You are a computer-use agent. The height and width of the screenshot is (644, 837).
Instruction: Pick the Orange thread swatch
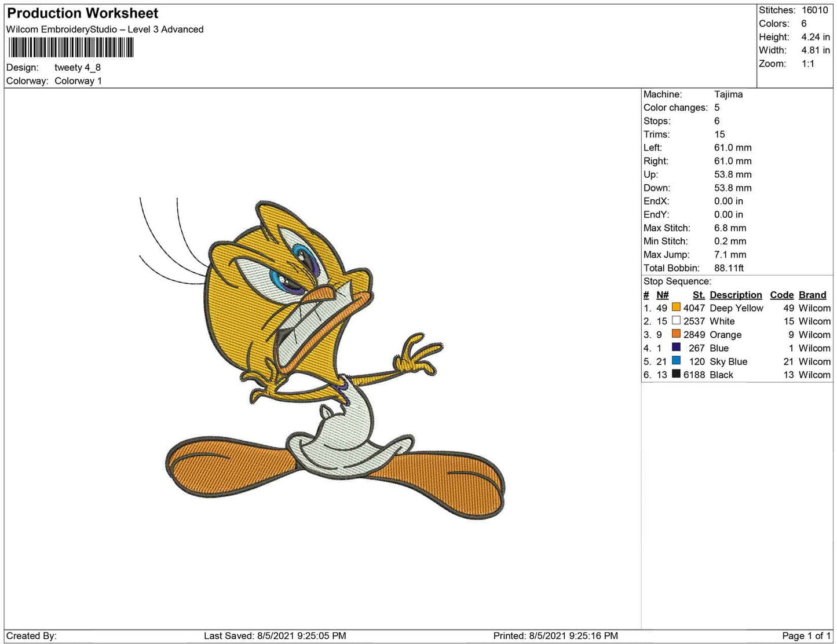[x=676, y=334]
